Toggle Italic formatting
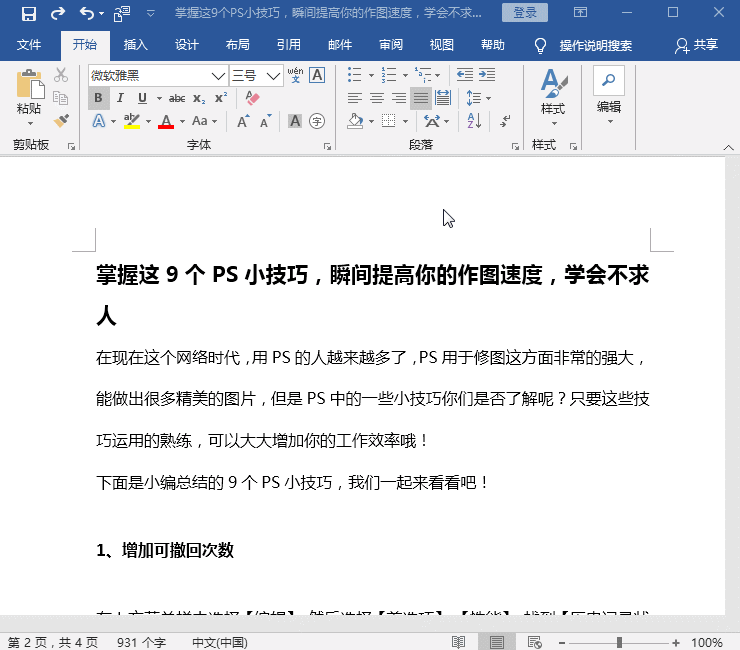740x650 pixels. tap(120, 98)
